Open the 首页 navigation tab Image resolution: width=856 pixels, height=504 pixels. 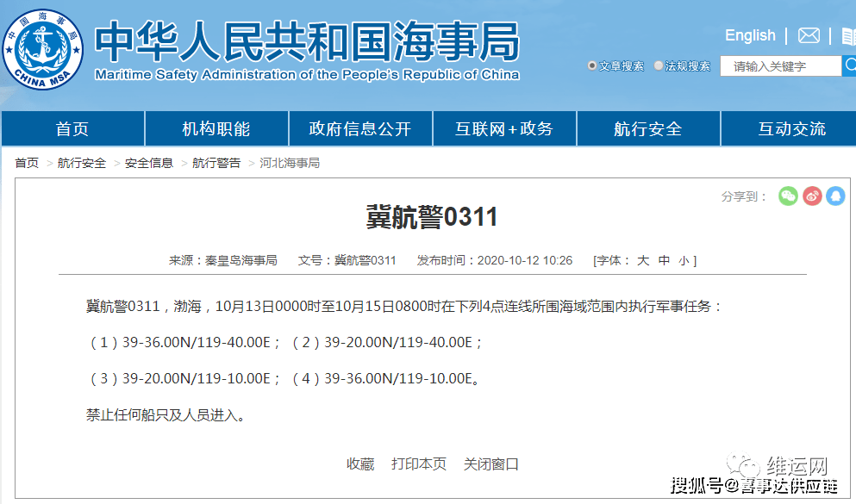tap(72, 128)
